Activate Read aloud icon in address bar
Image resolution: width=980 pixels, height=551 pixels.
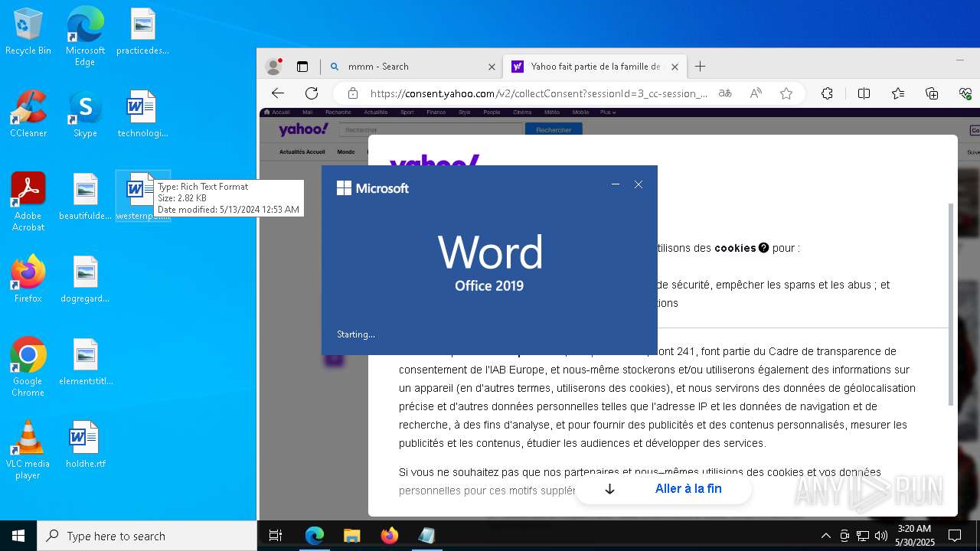tap(756, 93)
